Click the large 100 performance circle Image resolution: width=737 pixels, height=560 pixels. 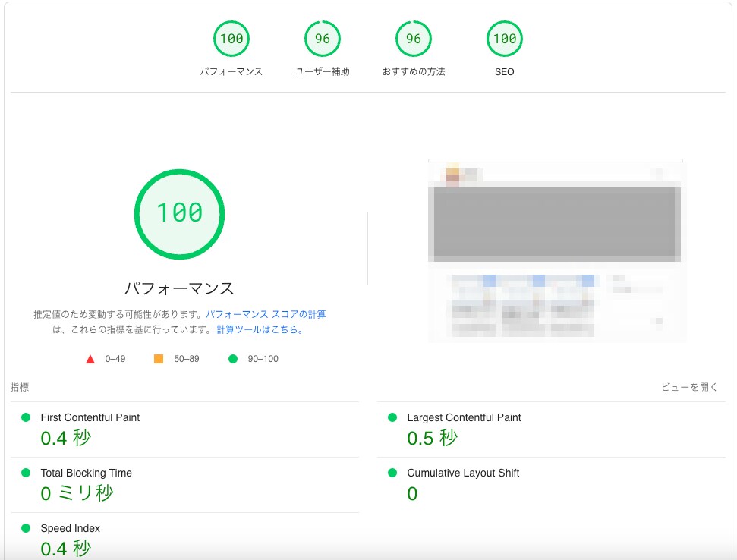pos(180,214)
